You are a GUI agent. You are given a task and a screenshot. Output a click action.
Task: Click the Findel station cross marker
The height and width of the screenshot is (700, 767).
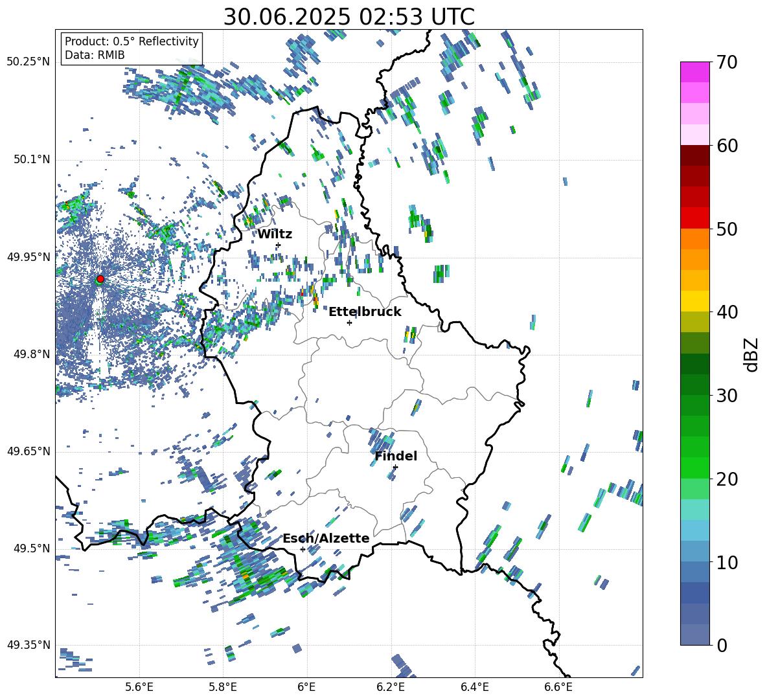click(x=395, y=467)
